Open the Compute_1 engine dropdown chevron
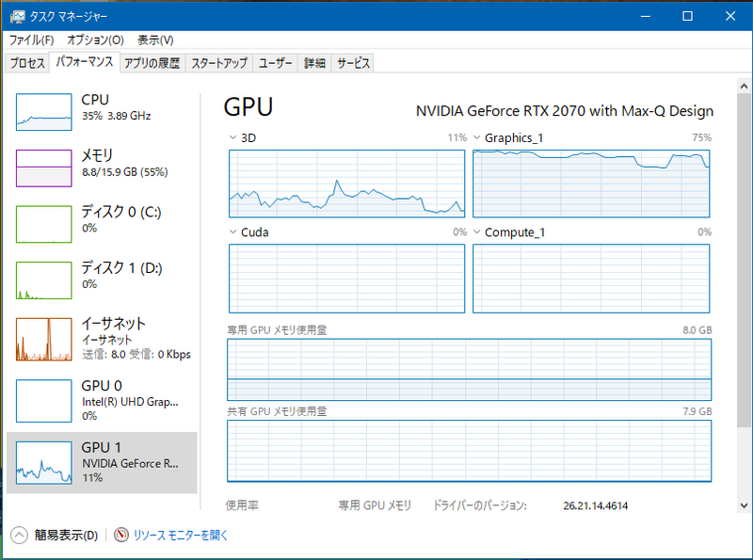The image size is (753, 560). [x=477, y=232]
